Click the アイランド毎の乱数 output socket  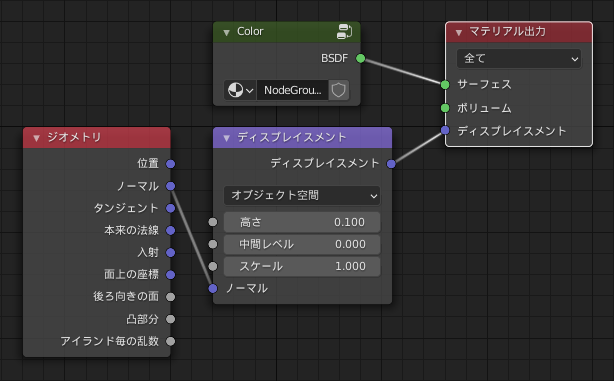tap(170, 341)
